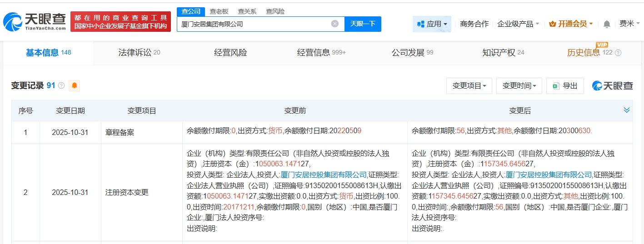
Task: Open the 应用 dropdown menu
Action: (x=432, y=24)
